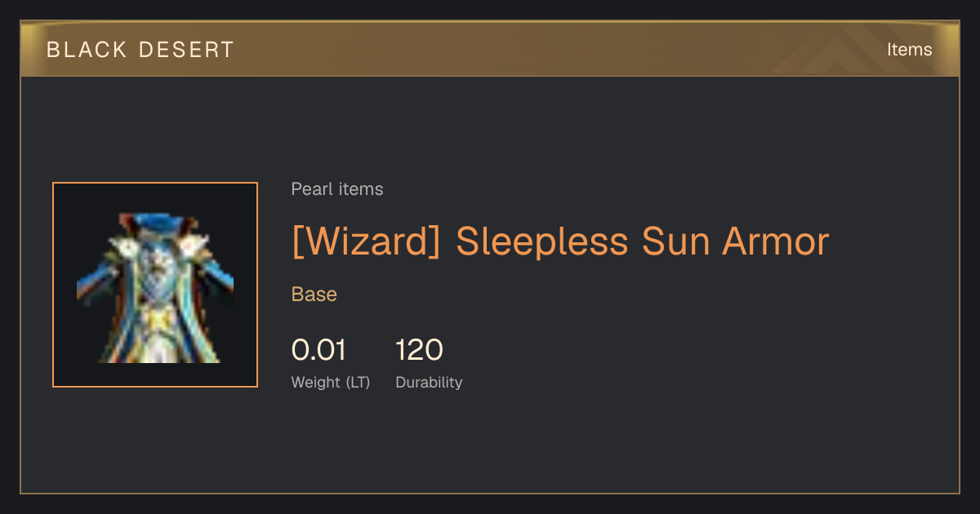Click the BLACK DESERT header title
This screenshot has height=514, width=980.
[x=140, y=50]
